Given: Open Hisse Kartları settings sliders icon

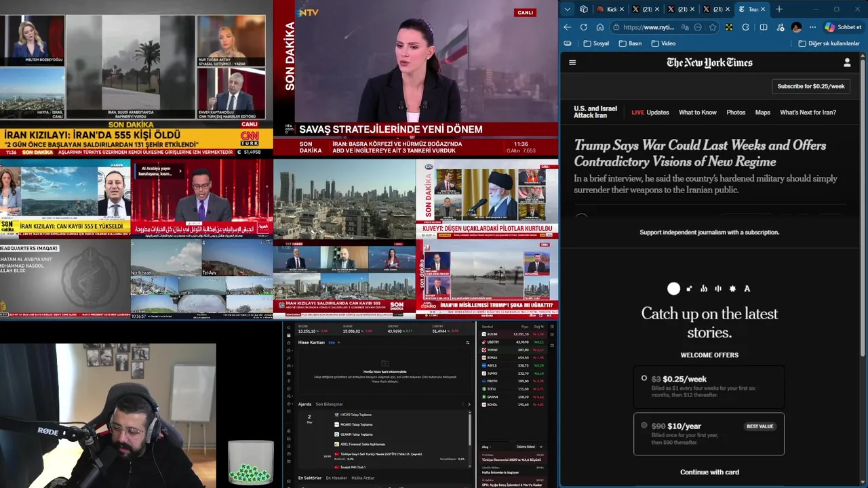Looking at the screenshot, I should tap(468, 342).
